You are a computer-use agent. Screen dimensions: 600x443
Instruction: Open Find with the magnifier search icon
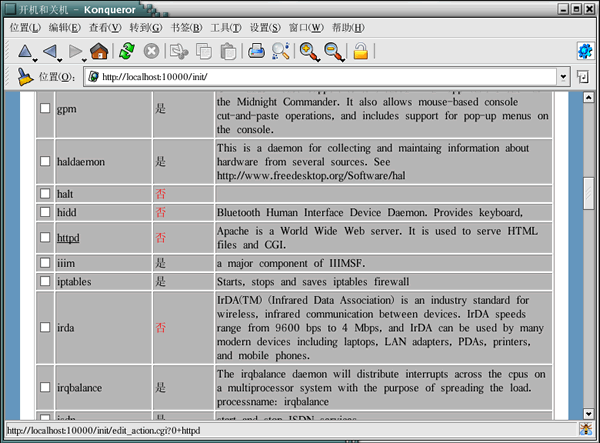click(280, 51)
